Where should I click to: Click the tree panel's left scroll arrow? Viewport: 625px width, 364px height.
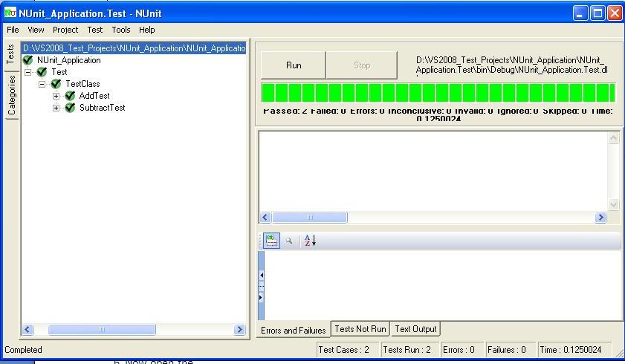tap(27, 329)
